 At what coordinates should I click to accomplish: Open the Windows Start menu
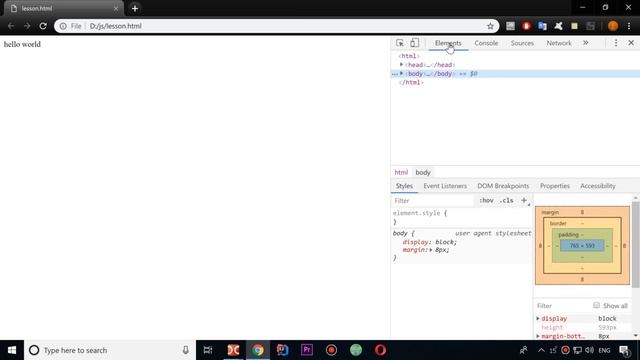tap(12, 350)
